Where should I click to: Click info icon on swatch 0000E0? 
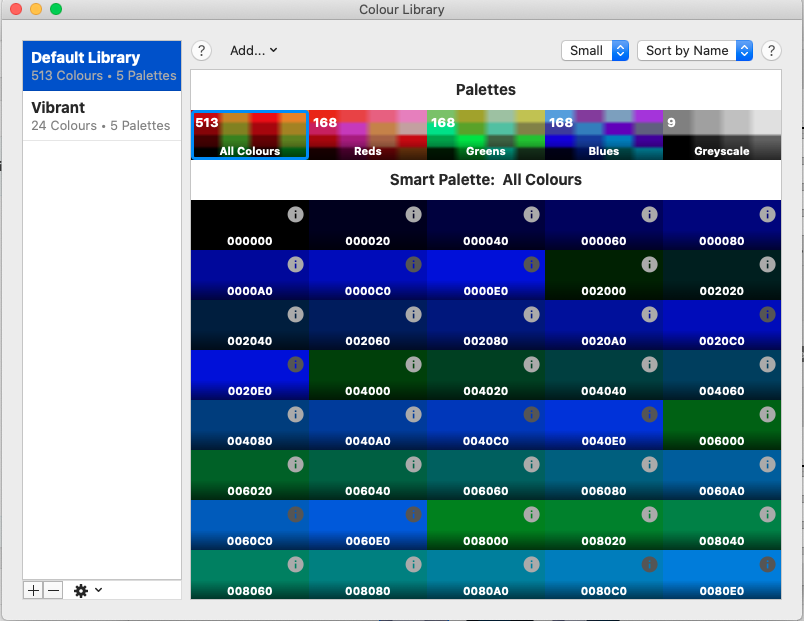531,264
